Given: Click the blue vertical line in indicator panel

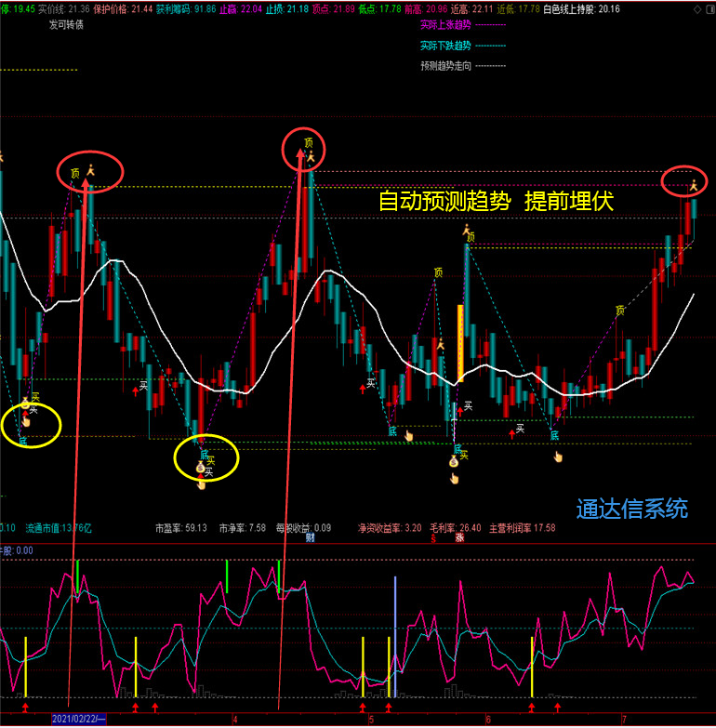Looking at the screenshot, I should click(395, 637).
